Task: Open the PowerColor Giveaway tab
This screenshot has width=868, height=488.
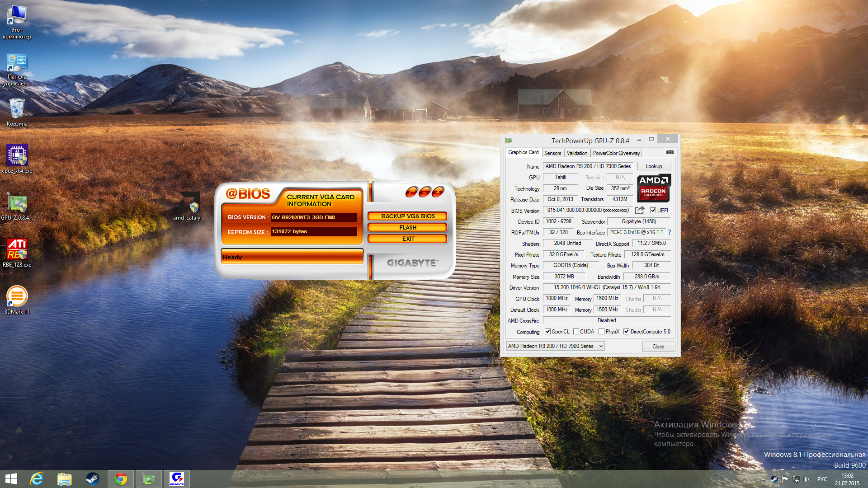Action: (x=616, y=153)
